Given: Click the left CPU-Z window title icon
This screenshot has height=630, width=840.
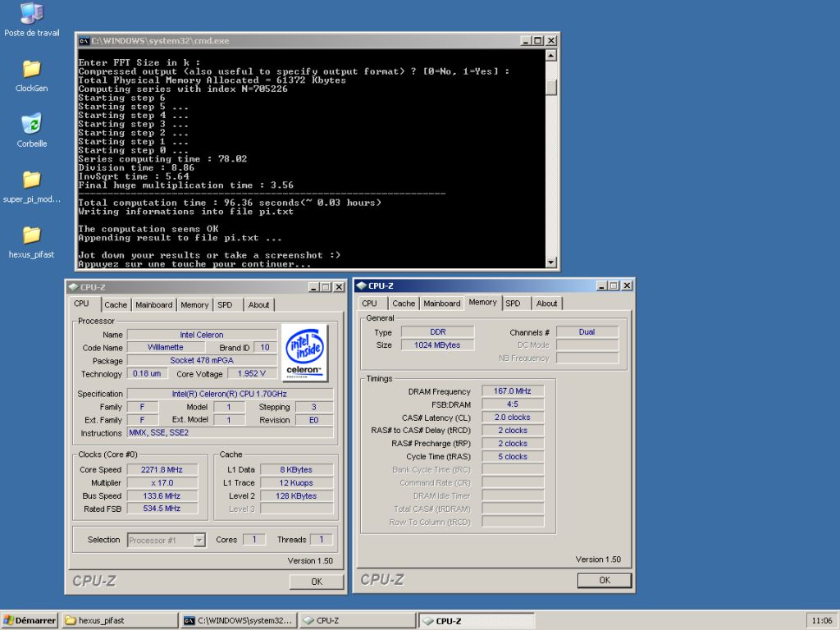Looking at the screenshot, I should click(x=73, y=287).
